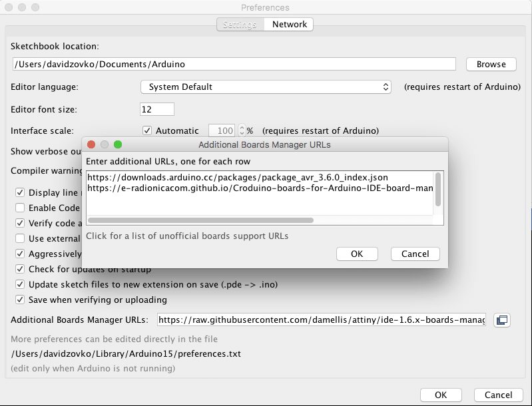Click the Sketchbook location path field

(234, 64)
